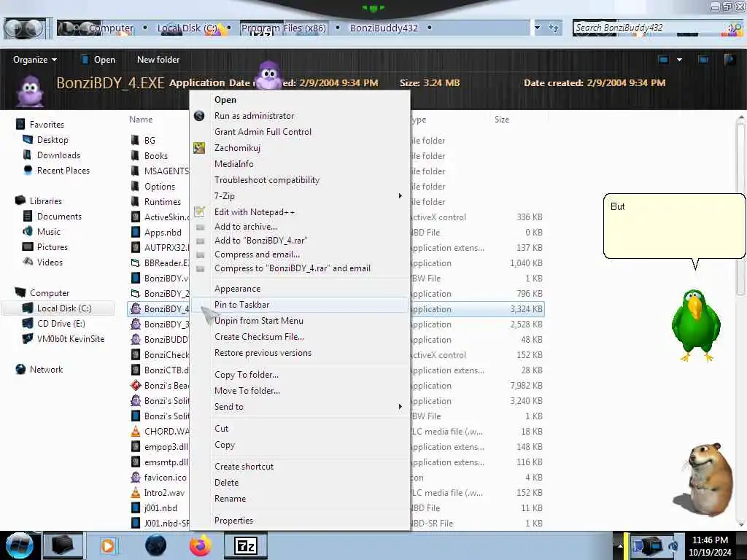The width and height of the screenshot is (747, 560).
Task: Click the Music library icon in sidebar
Action: tap(28, 232)
